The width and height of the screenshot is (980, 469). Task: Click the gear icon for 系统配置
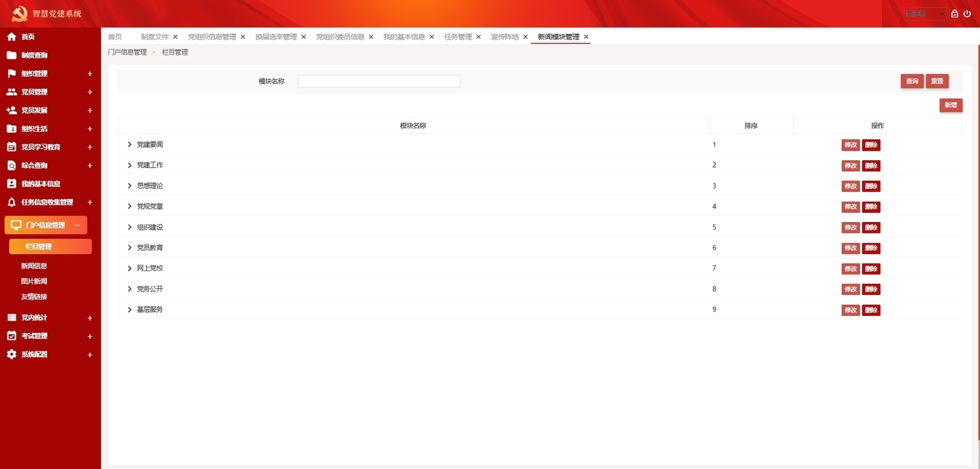point(11,354)
